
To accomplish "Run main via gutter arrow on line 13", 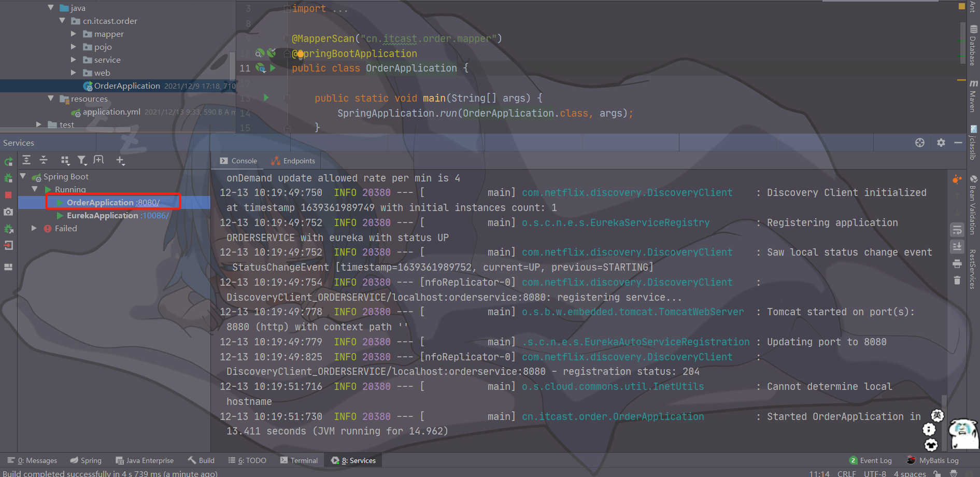I will click(266, 97).
